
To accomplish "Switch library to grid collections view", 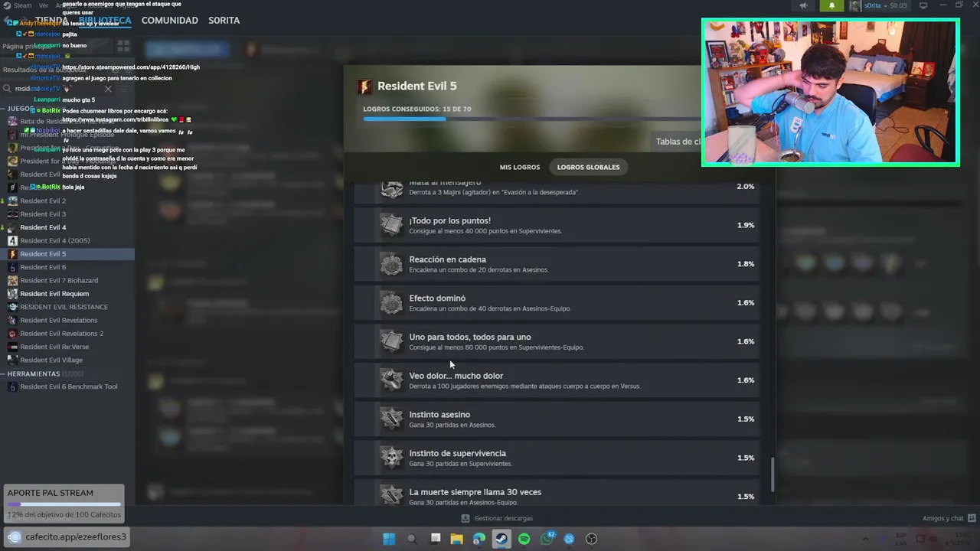I will pos(123,47).
